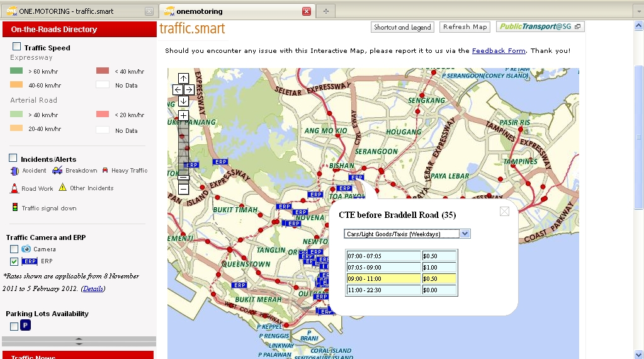Open the PublicTransport@SG button
644x359 pixels.
tap(540, 26)
